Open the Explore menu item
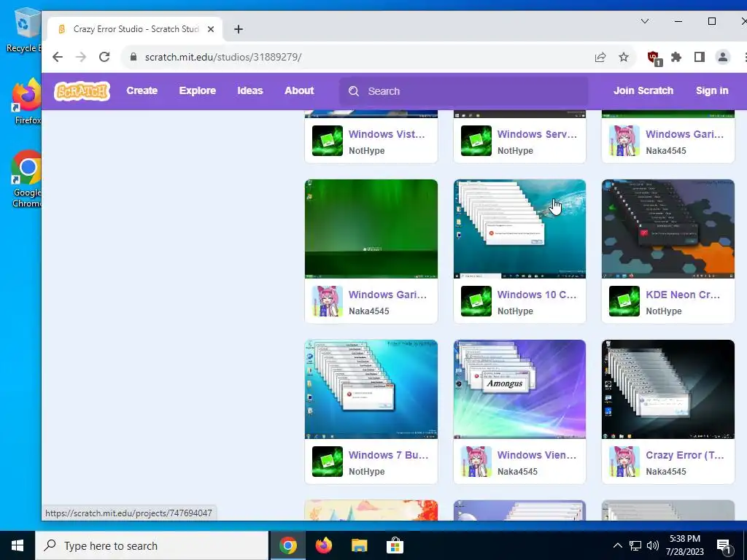Viewport: 747px width, 560px height. click(197, 90)
